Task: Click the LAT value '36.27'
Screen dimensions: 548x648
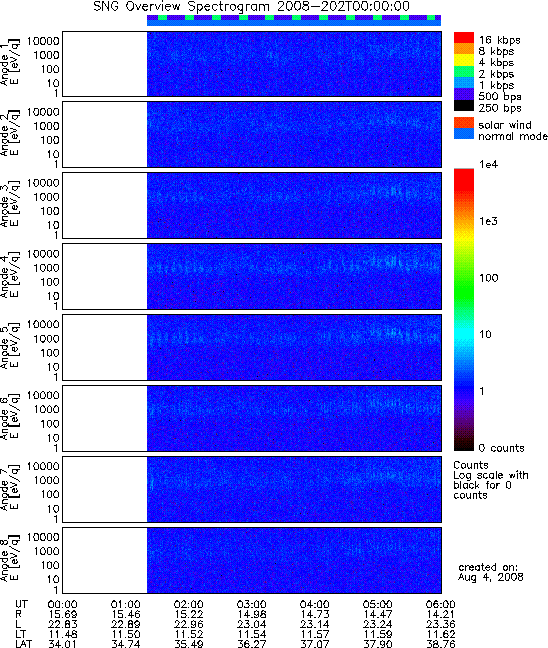Action: pos(252,644)
